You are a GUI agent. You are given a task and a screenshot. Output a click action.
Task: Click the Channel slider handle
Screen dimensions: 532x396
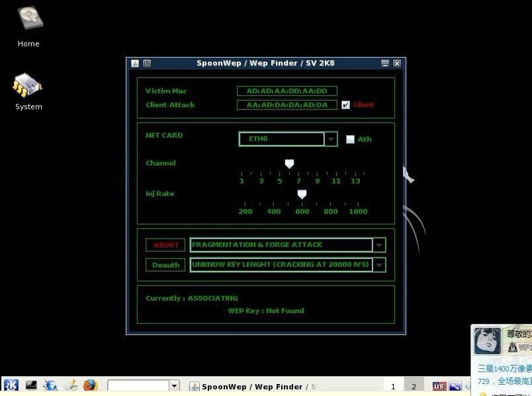[289, 164]
